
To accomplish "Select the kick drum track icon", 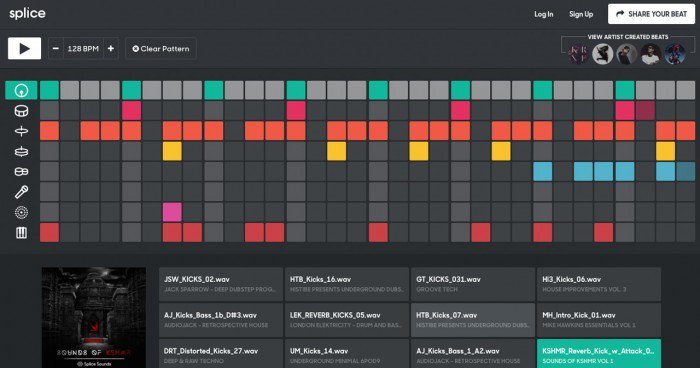I will click(x=21, y=90).
